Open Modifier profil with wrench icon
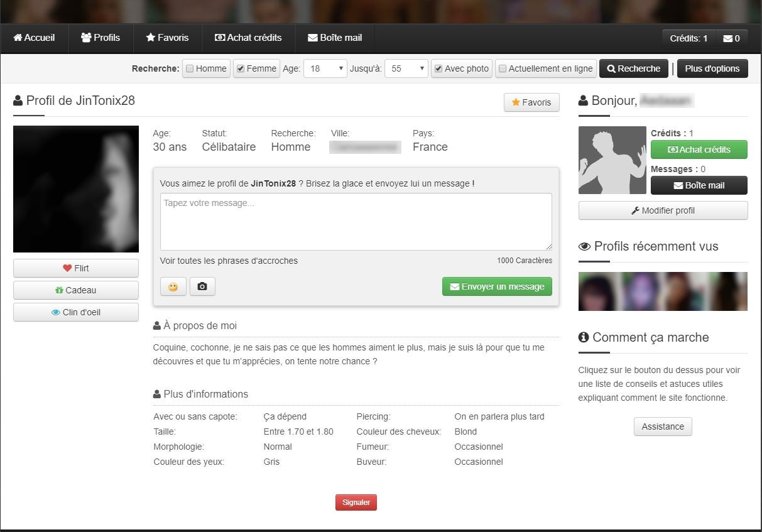The image size is (762, 532). (663, 210)
